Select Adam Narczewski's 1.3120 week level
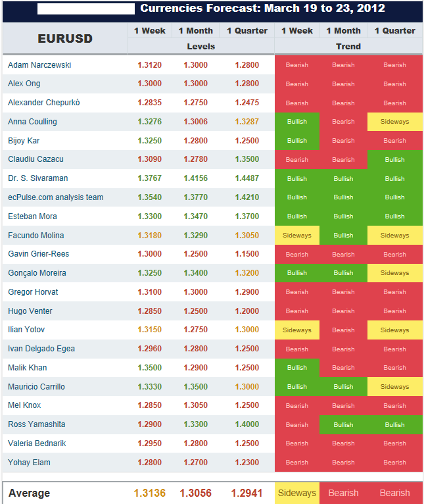 coord(150,65)
